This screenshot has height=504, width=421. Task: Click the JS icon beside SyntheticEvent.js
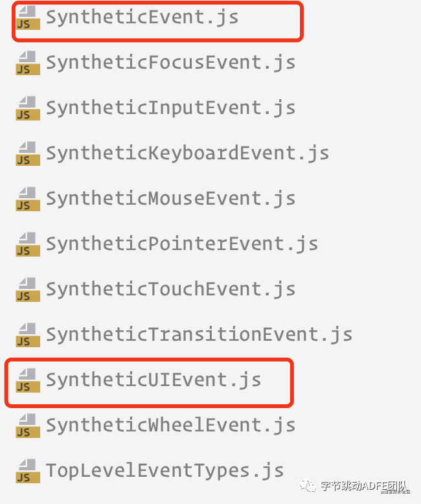pyautogui.click(x=28, y=18)
